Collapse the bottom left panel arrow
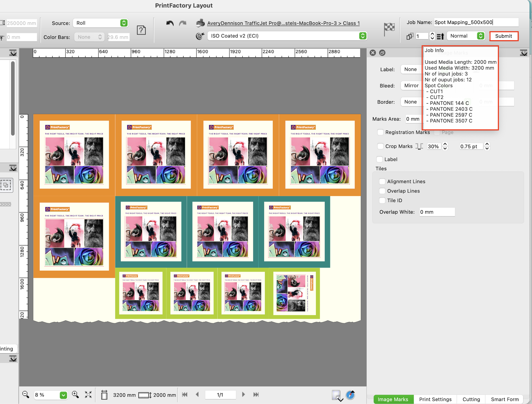This screenshot has width=532, height=404. [13, 359]
